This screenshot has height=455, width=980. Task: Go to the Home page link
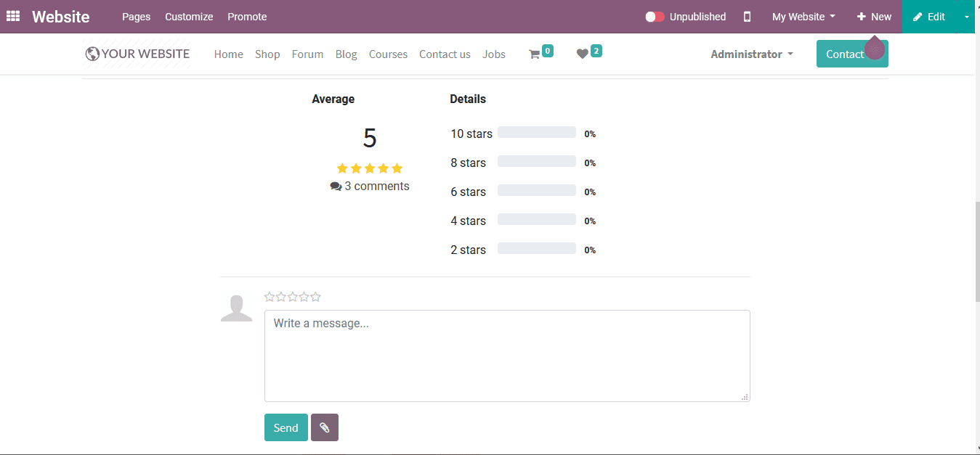229,54
